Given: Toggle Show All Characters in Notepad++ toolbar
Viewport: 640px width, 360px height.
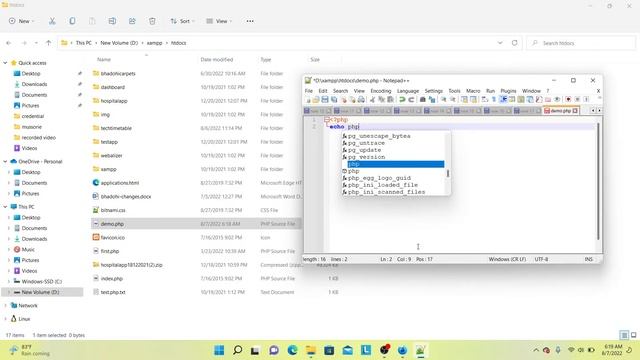Looking at the screenshot, I should (493, 99).
